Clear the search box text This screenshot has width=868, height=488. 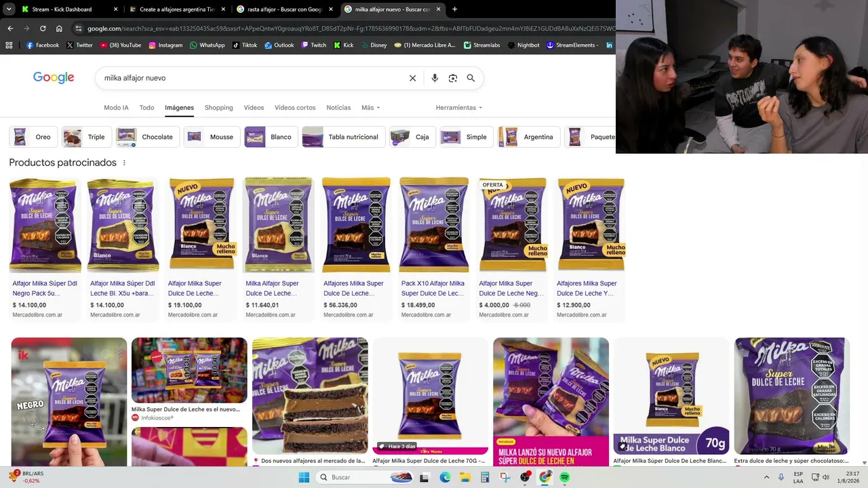point(412,78)
